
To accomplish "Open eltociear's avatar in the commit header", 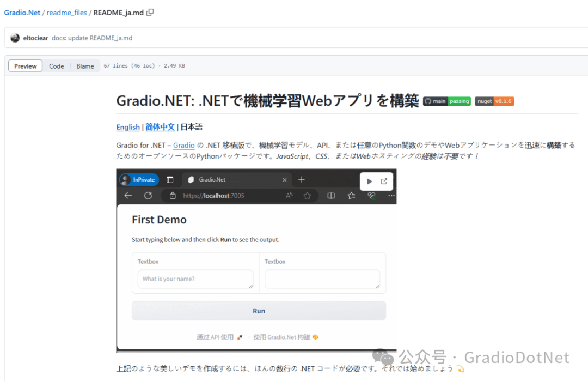I will tap(15, 38).
